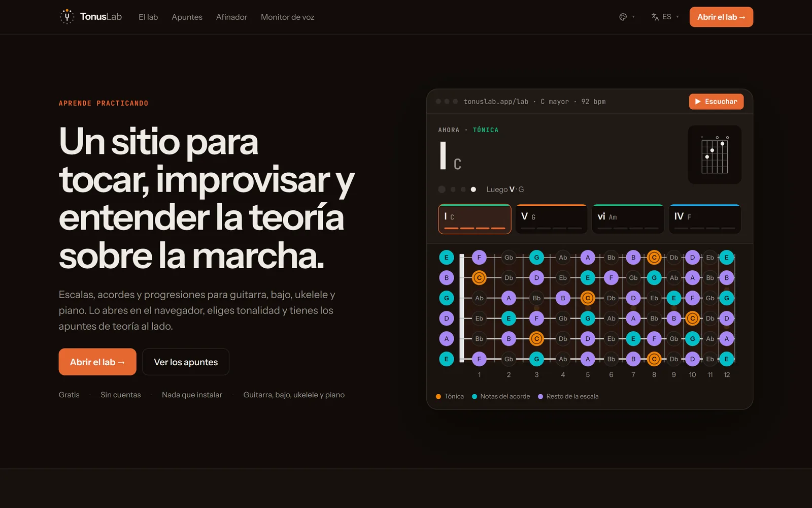The height and width of the screenshot is (508, 812).
Task: Select the vi Am chord card
Action: 628,219
